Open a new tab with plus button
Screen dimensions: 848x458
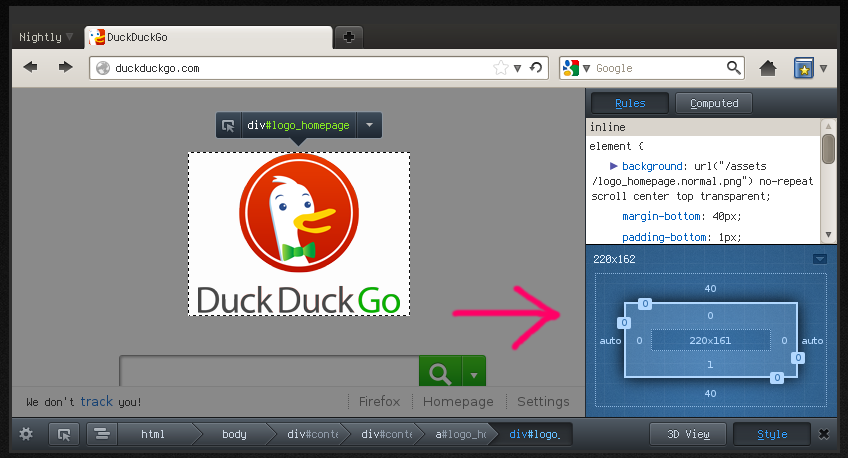(x=349, y=37)
